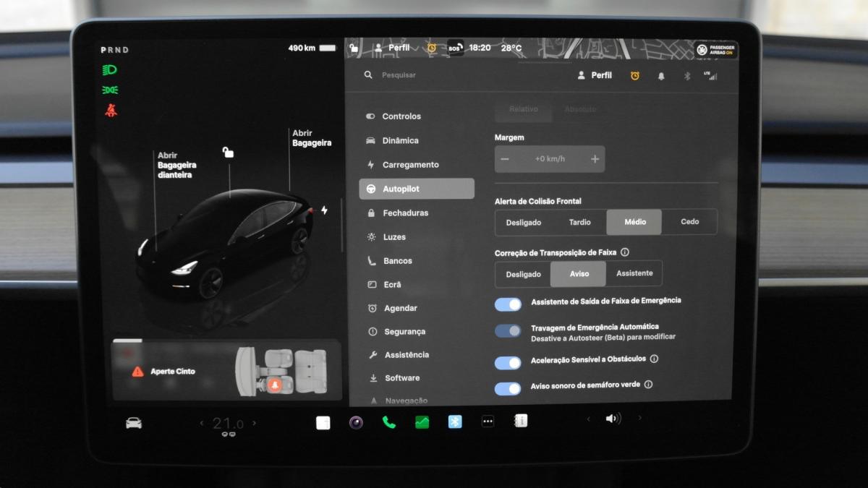Screen dimensions: 868x488
Task: Open Perfil in top status bar
Action: tap(391, 48)
